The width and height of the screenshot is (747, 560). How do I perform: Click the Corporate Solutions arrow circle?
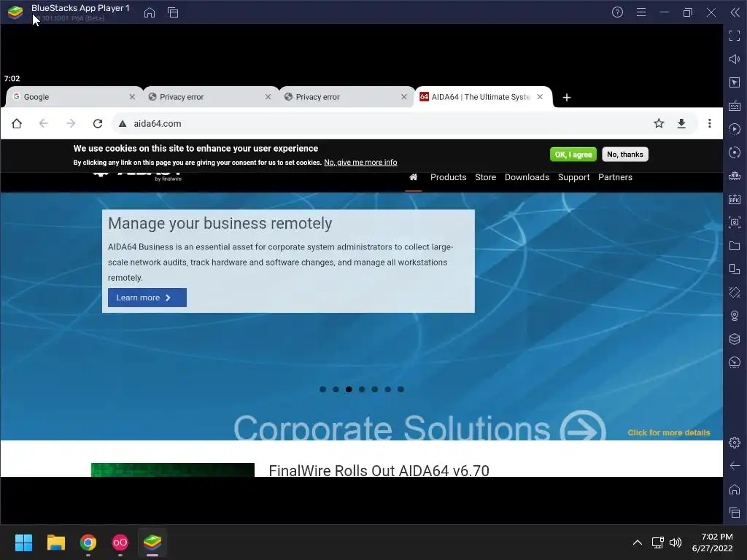(583, 426)
